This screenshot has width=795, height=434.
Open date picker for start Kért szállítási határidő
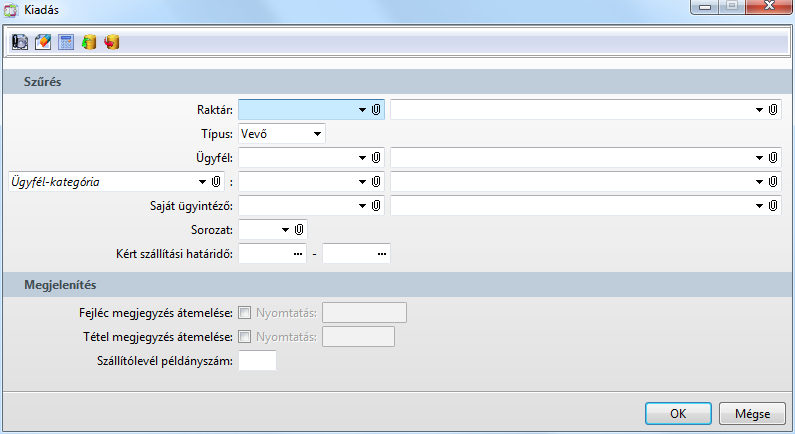click(x=298, y=254)
